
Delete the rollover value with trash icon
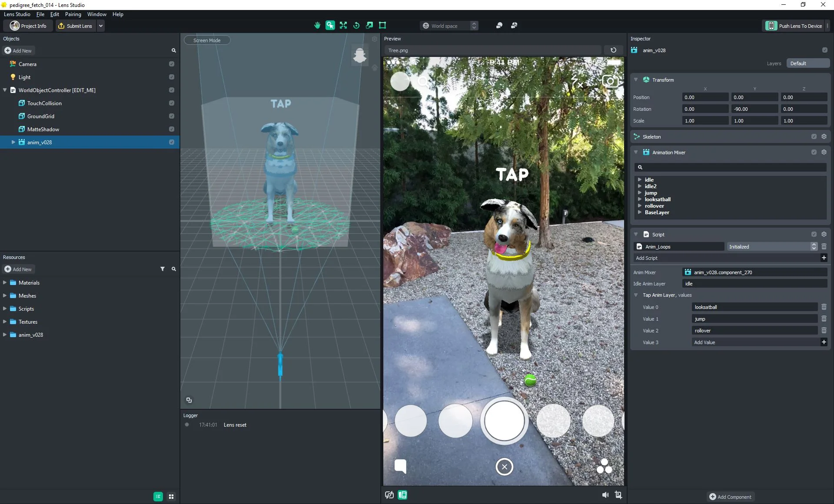tap(824, 331)
